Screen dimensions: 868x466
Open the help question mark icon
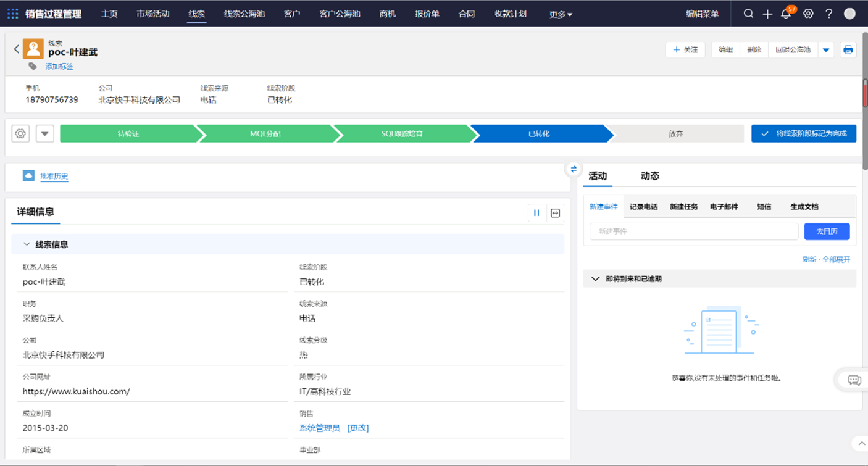tap(829, 14)
